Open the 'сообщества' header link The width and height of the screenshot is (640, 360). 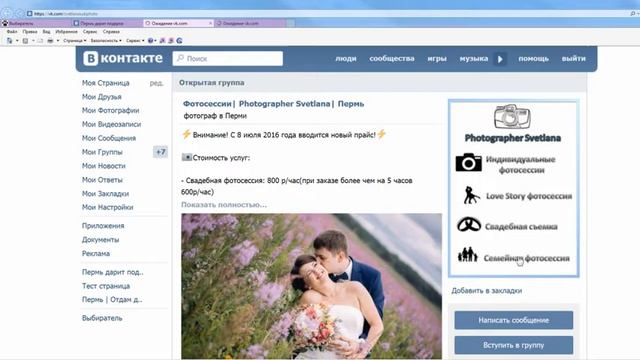(x=392, y=58)
